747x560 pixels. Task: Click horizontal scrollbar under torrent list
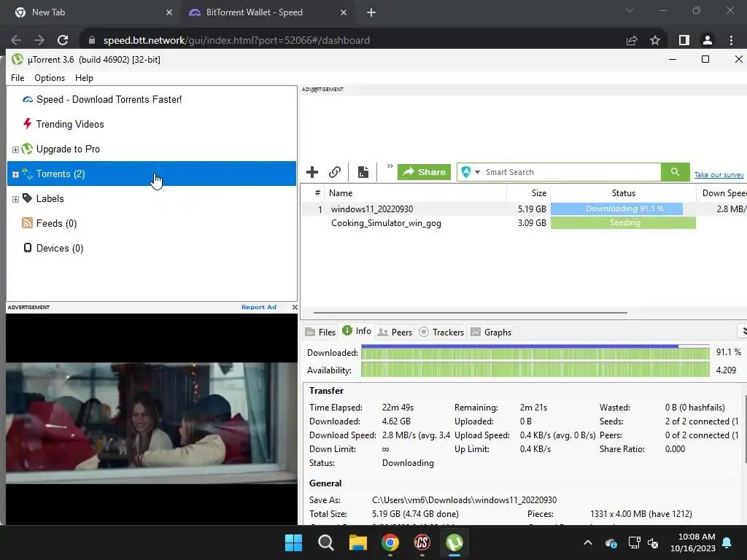click(471, 313)
